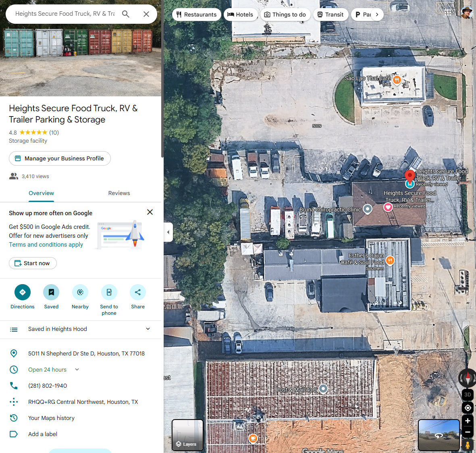The width and height of the screenshot is (476, 453).
Task: Click Bruna Chiropractic Clinic map marker
Action: [368, 209]
